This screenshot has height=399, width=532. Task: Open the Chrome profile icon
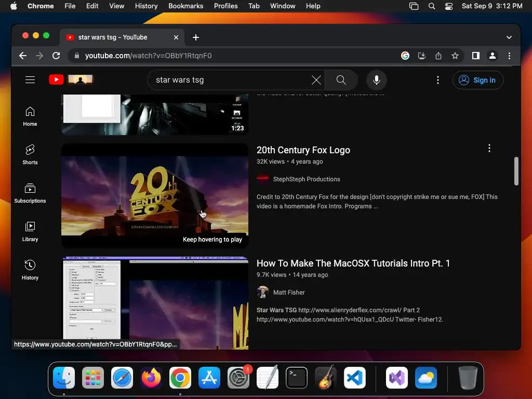pos(493,56)
